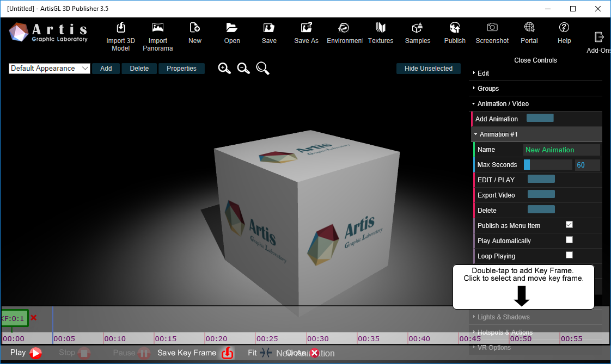Take a Screenshot with the camera icon

click(x=492, y=27)
